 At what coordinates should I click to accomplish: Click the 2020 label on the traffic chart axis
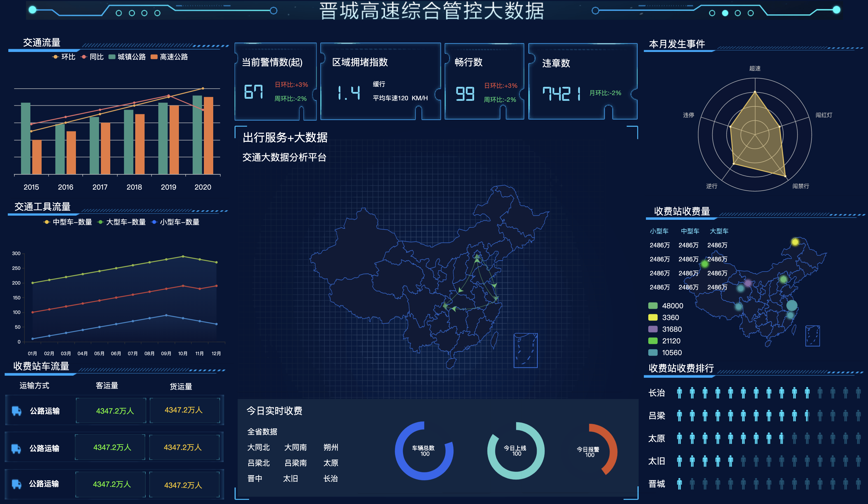pyautogui.click(x=203, y=187)
